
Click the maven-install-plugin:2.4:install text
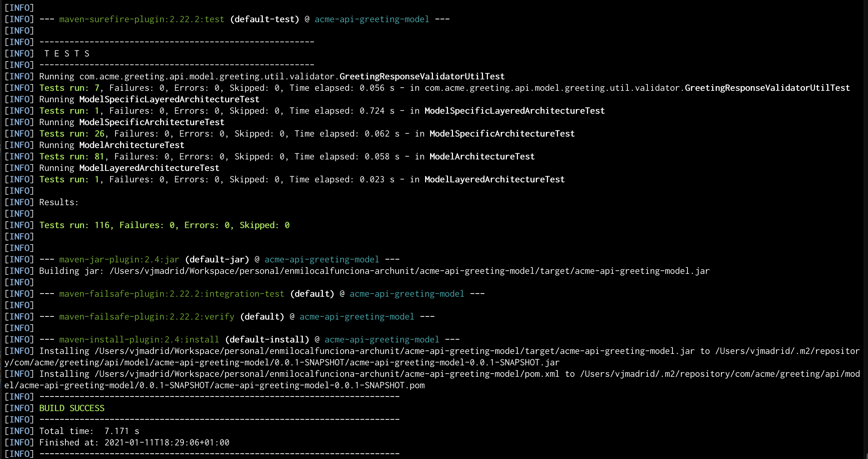click(139, 339)
